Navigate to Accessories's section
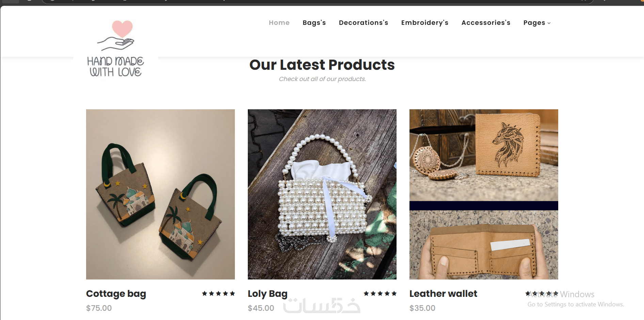The width and height of the screenshot is (644, 320). [486, 23]
